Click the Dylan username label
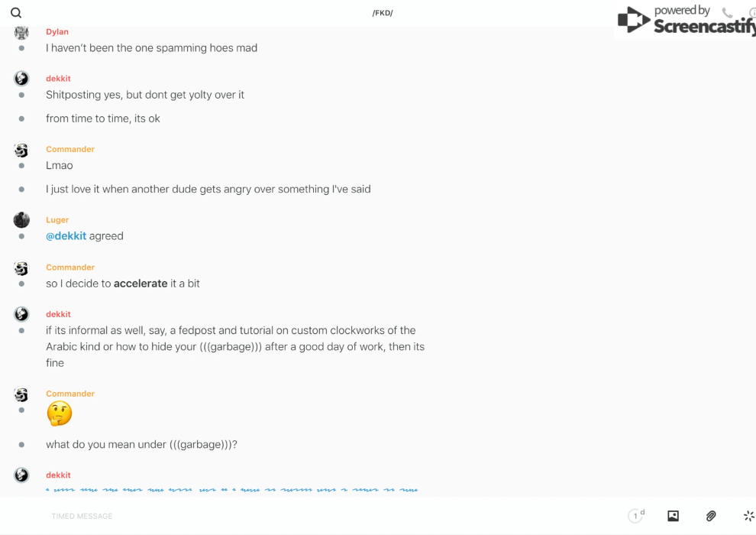 click(x=57, y=32)
